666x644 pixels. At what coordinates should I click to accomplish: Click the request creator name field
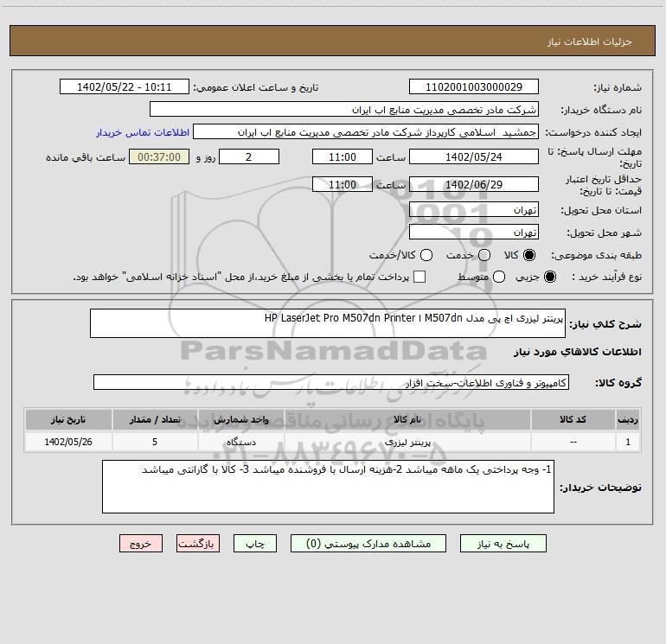366,132
